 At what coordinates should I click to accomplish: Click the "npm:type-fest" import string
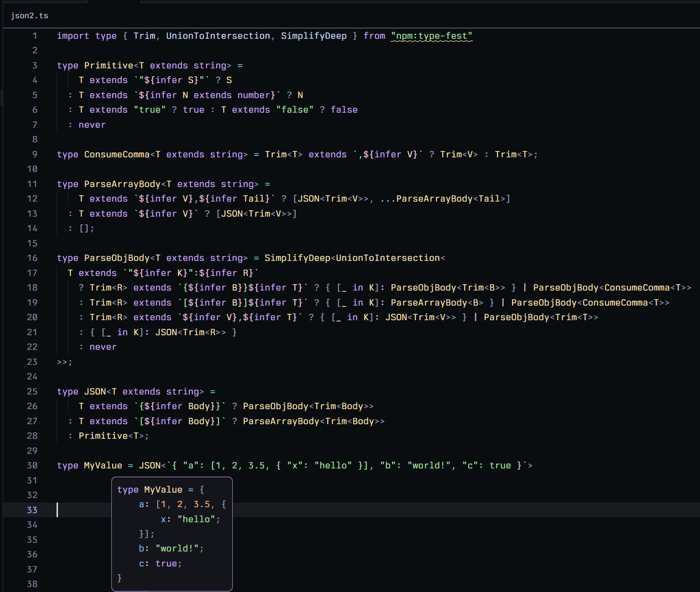(x=431, y=36)
